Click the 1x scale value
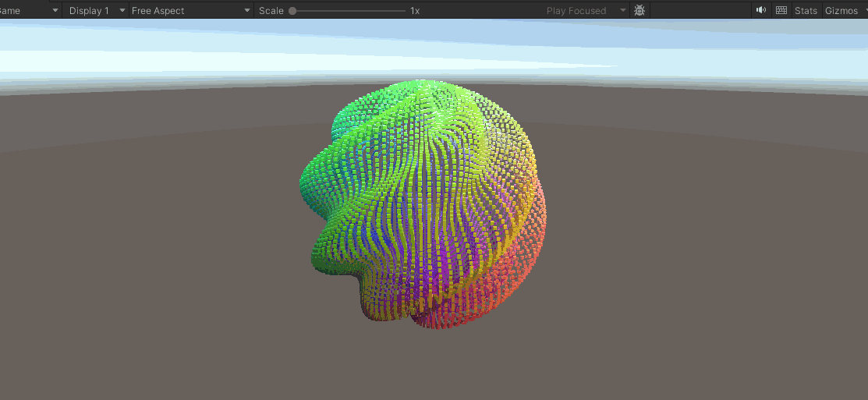This screenshot has height=400, width=868. click(x=415, y=10)
